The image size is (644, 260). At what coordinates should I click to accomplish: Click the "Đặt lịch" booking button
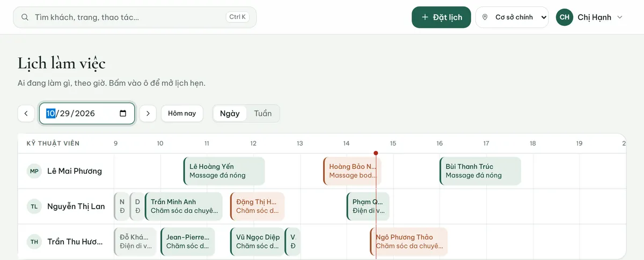[x=441, y=17]
